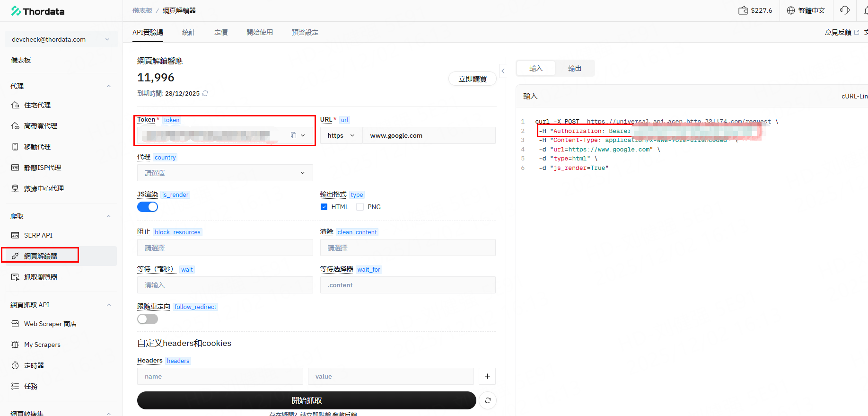Click the reset icon beside 開始抓取
The image size is (868, 416).
[x=487, y=400]
